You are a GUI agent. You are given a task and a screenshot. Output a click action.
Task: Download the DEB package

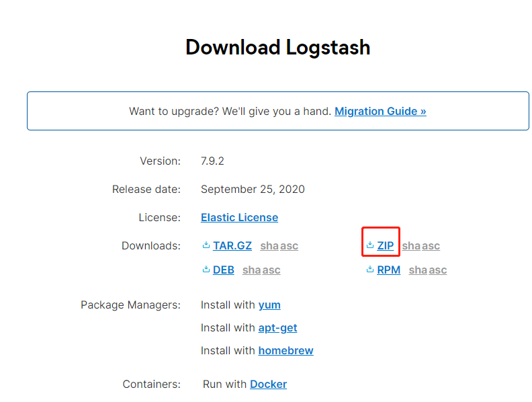click(x=224, y=270)
